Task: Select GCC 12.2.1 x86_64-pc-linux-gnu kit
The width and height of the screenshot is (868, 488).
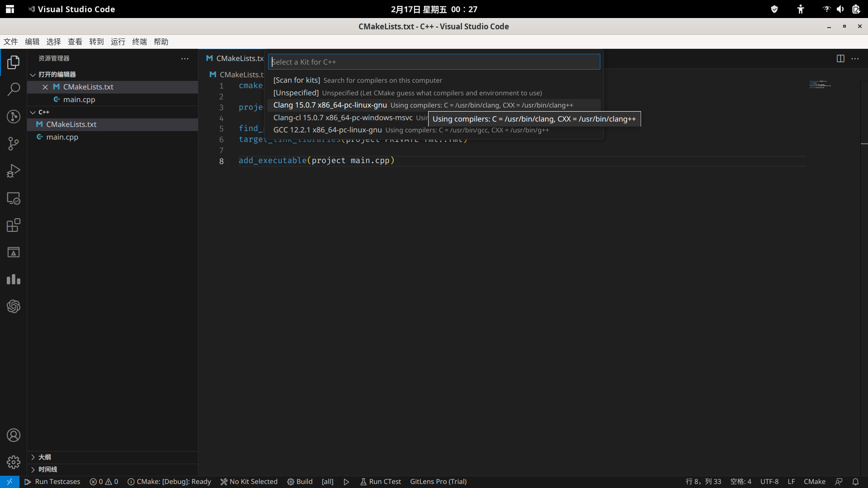Action: point(434,130)
